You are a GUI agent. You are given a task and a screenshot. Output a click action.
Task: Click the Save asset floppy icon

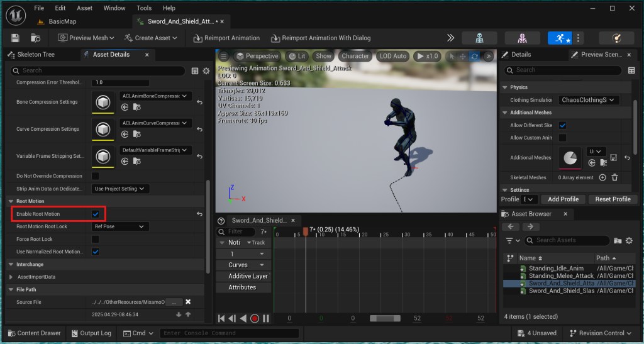click(15, 38)
